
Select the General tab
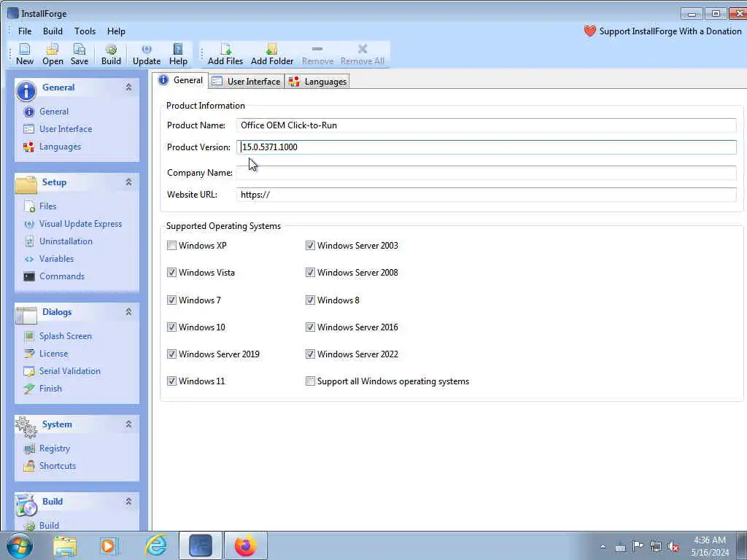pyautogui.click(x=181, y=80)
